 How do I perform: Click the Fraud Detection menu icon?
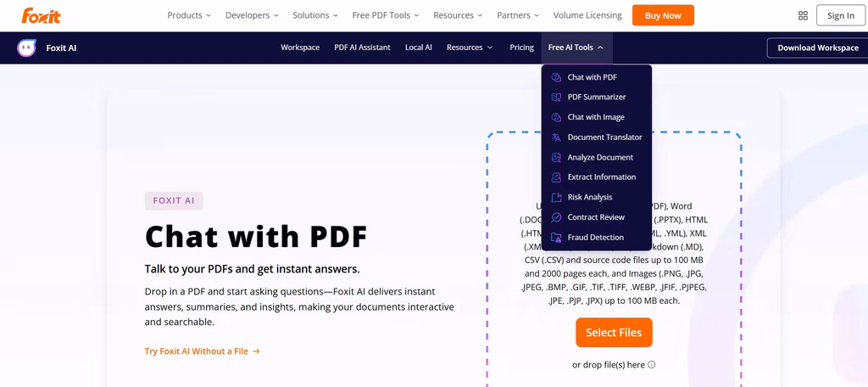tap(556, 238)
